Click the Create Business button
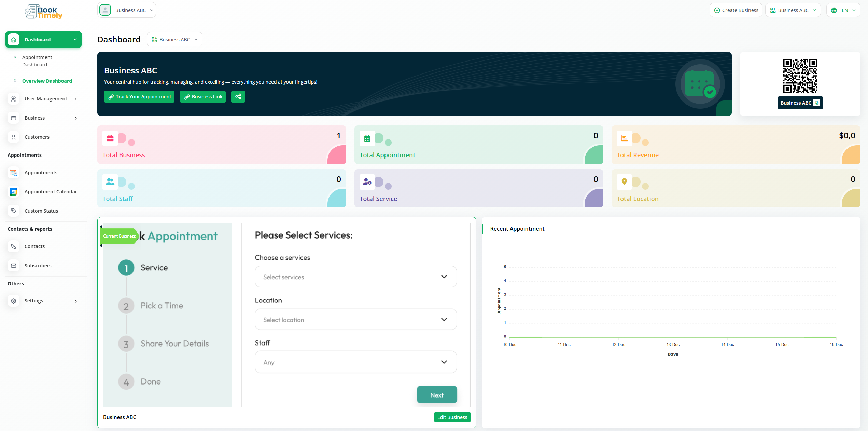This screenshot has height=431, width=868. [736, 10]
